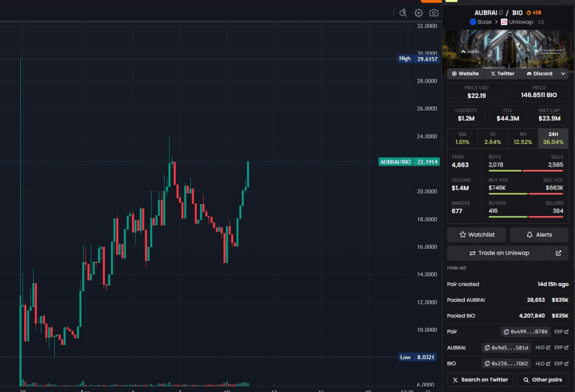Click the MKT CAP $23.9M box
575x392 pixels.
549,115
